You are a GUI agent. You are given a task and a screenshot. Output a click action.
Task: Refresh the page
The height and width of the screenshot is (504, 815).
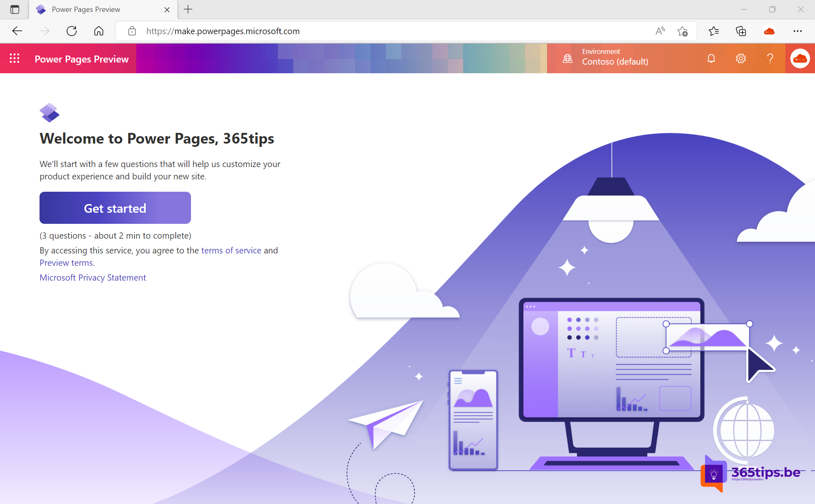72,31
